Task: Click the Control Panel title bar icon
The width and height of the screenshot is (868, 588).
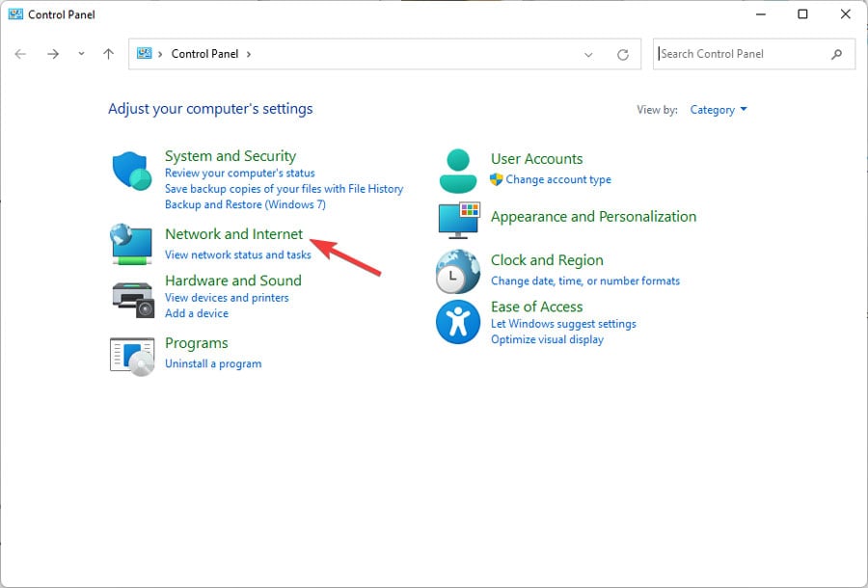Action: click(x=15, y=14)
